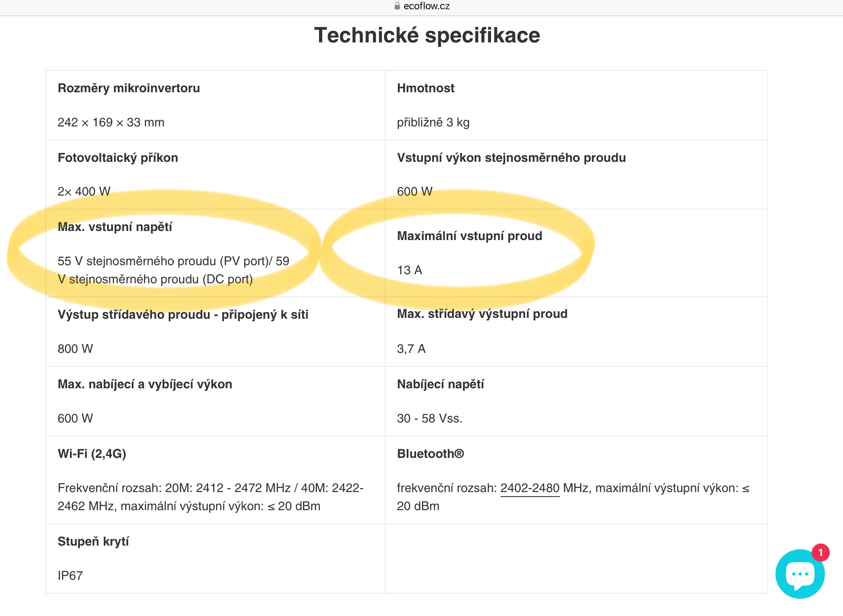Click the Maximální vstupní proud label
This screenshot has width=843, height=616.
click(469, 236)
